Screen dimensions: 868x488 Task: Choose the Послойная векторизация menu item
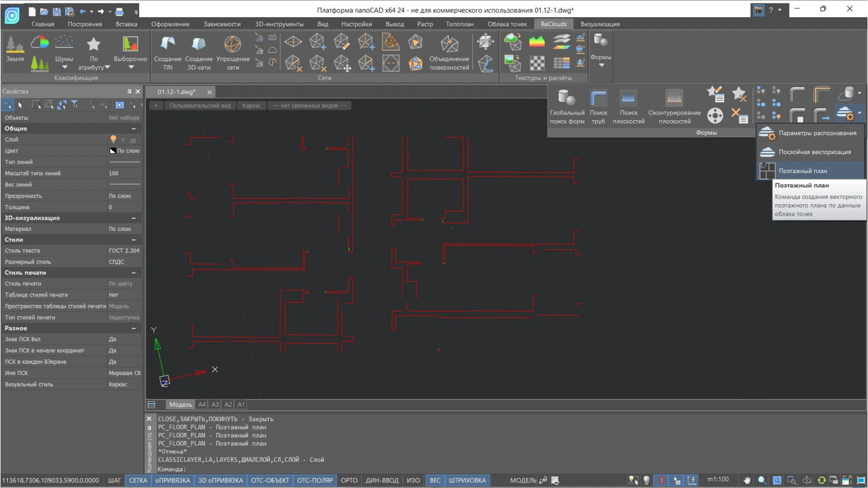pyautogui.click(x=815, y=152)
